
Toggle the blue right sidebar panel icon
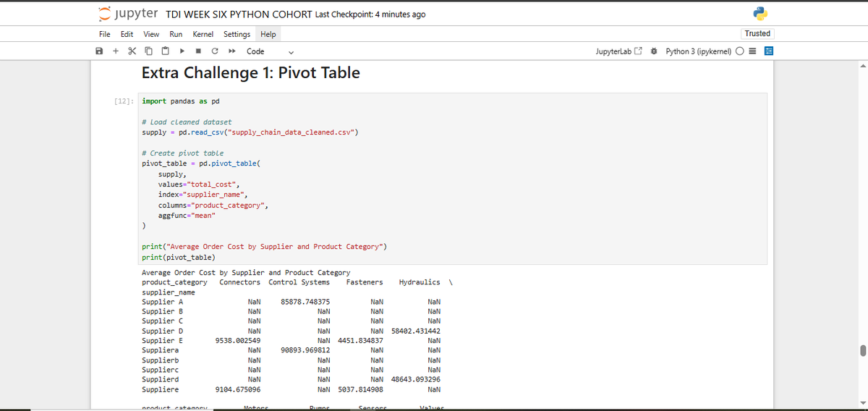tap(769, 51)
